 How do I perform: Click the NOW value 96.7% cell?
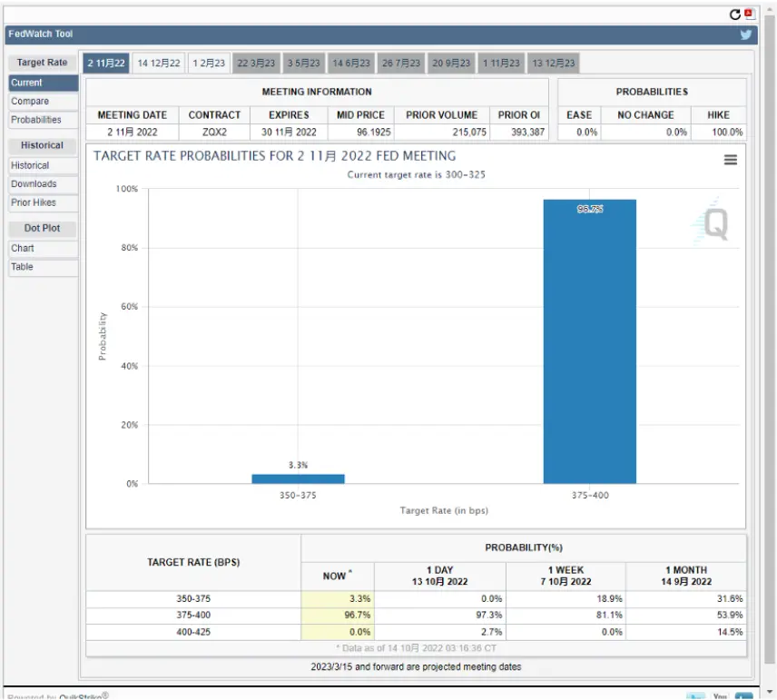(338, 616)
